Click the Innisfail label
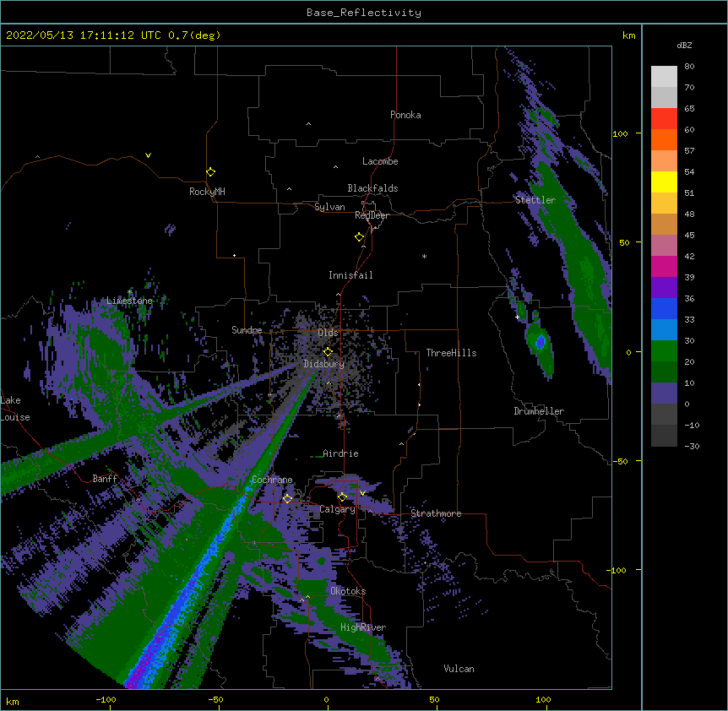This screenshot has height=711, width=728. (x=350, y=275)
